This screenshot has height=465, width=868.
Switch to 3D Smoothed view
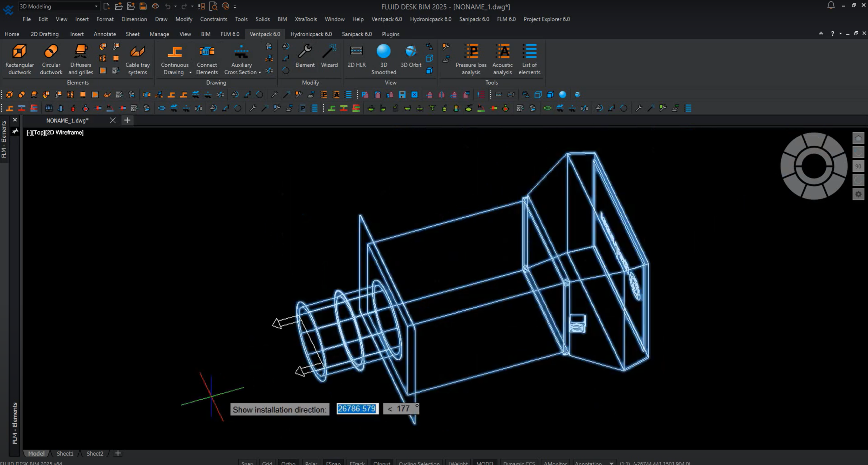point(383,58)
